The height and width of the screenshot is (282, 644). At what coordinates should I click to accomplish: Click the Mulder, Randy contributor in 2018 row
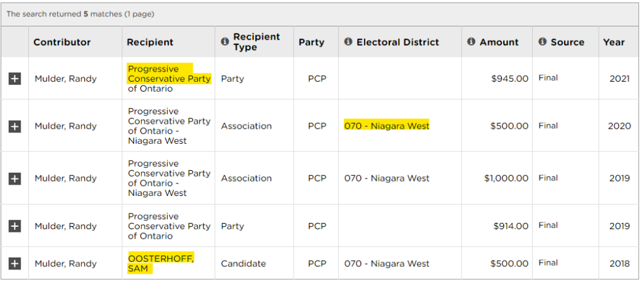pyautogui.click(x=65, y=264)
